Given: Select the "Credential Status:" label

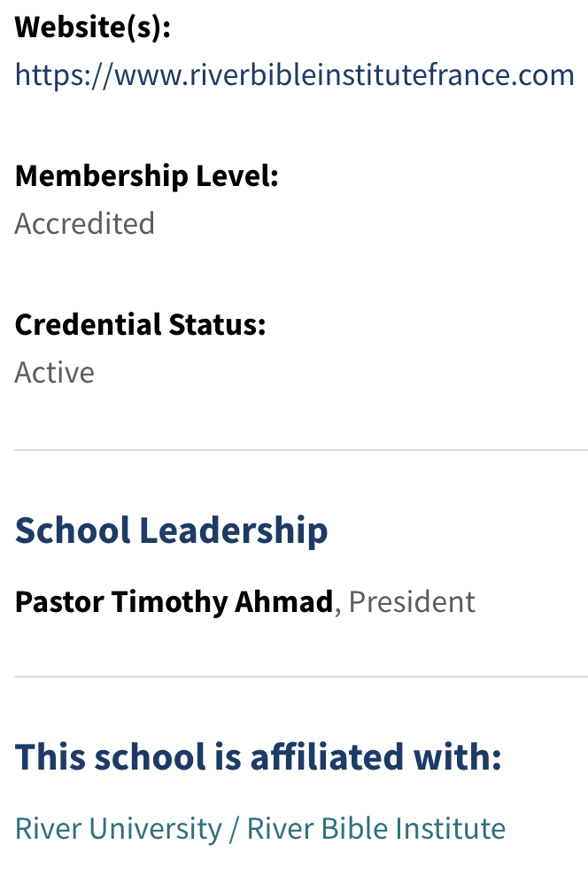Looking at the screenshot, I should [x=141, y=324].
